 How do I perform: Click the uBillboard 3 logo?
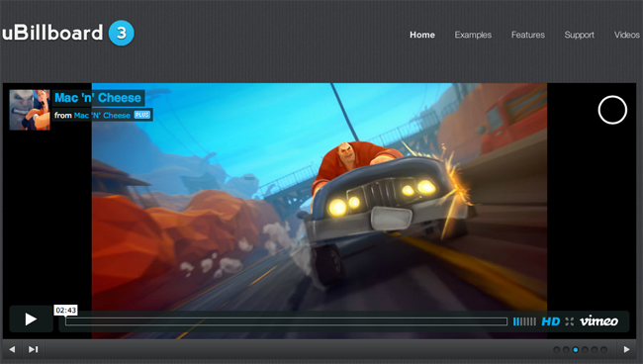[67, 33]
